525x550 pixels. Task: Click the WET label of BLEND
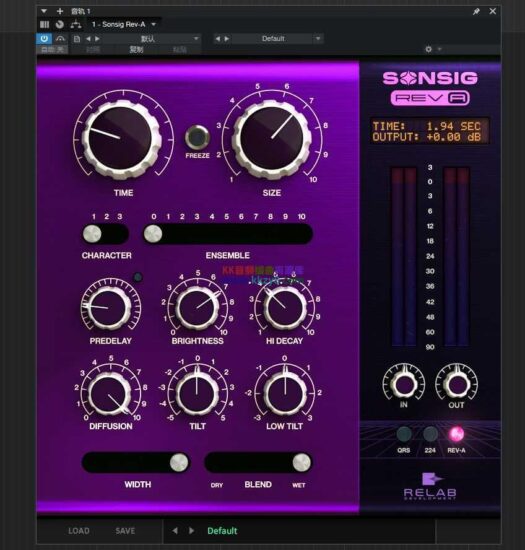coord(298,485)
